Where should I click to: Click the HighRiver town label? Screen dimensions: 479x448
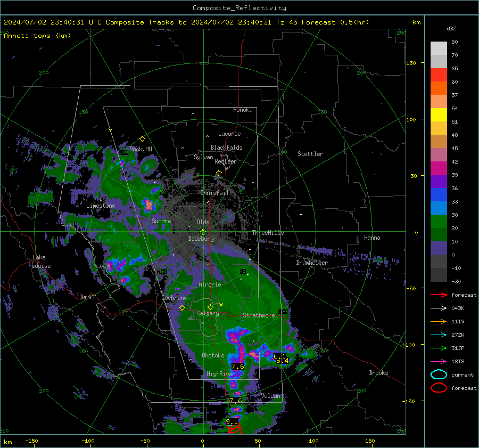pos(220,374)
